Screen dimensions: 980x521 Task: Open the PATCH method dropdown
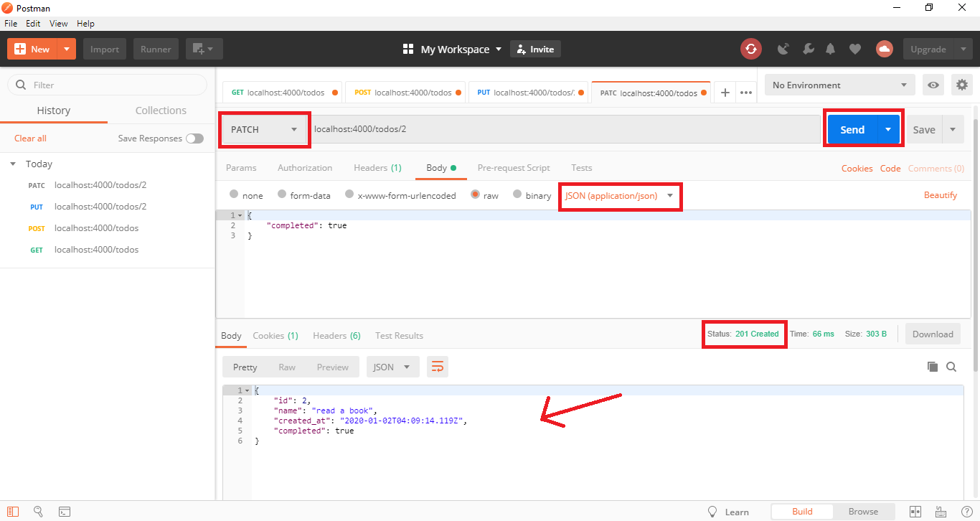coord(264,129)
